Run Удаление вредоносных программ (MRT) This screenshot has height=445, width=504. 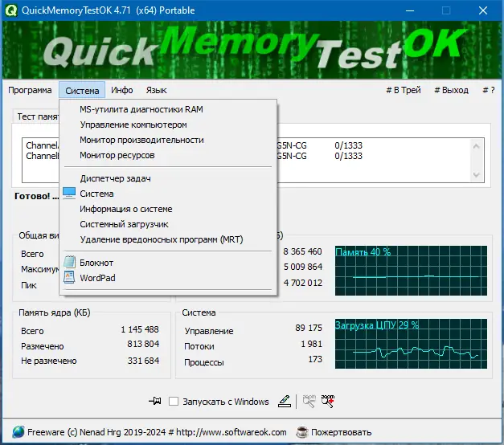pyautogui.click(x=168, y=239)
